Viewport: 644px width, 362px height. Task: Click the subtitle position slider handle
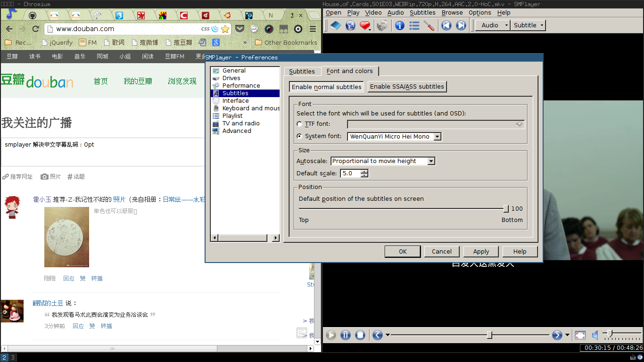coord(506,209)
